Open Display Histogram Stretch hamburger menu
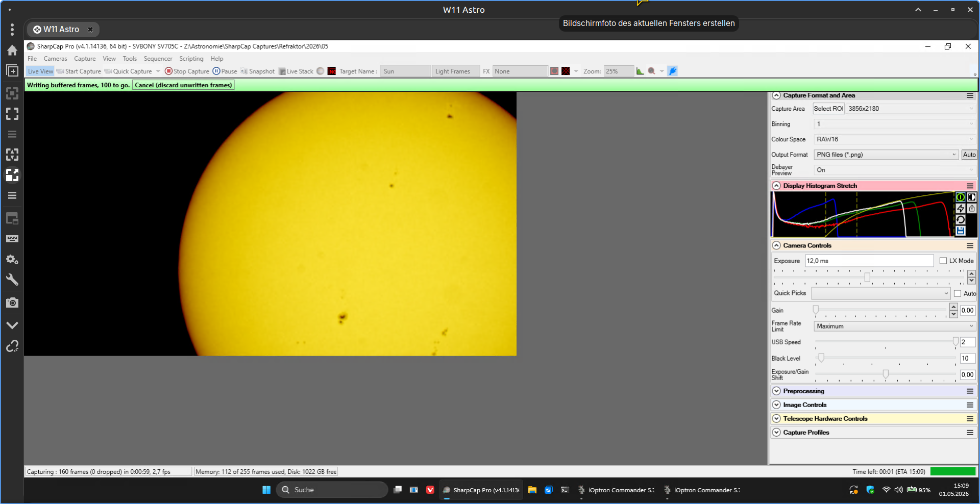The image size is (980, 504). coord(970,186)
